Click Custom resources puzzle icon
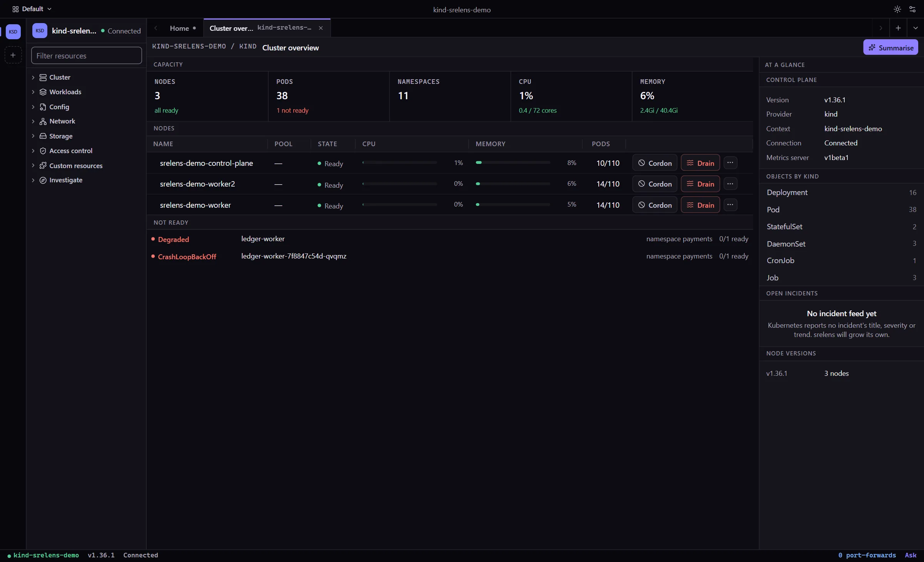Viewport: 924px width, 562px height. pyautogui.click(x=43, y=166)
